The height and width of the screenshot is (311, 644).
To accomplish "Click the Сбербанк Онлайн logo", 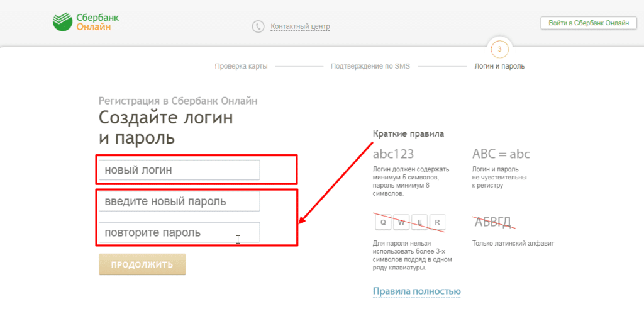I will (86, 22).
